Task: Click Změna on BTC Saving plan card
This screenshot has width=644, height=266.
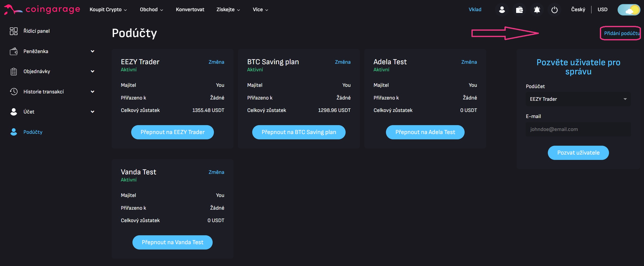Action: [343, 62]
